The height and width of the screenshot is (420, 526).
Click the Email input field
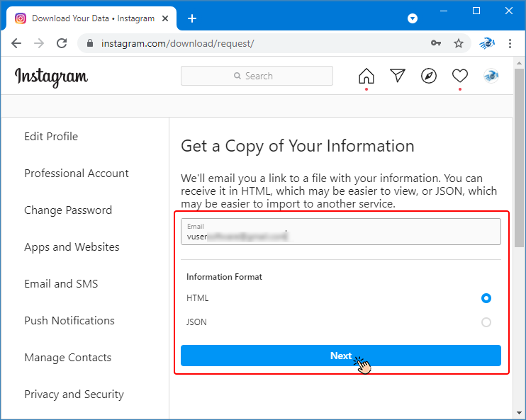(341, 232)
